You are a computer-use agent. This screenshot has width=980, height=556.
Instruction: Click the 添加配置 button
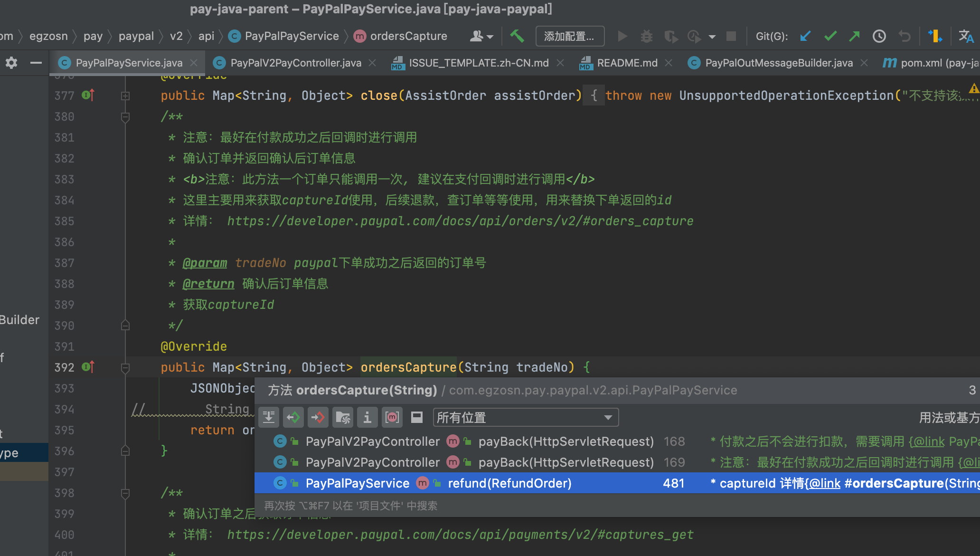570,36
